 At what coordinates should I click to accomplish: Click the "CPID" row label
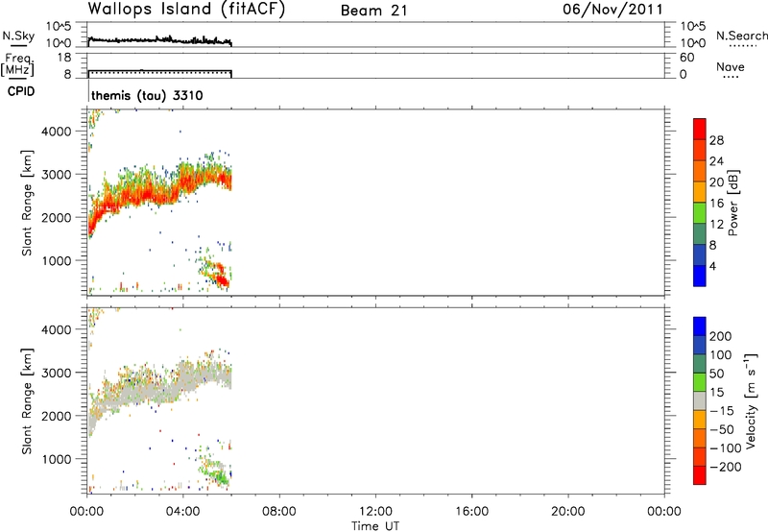[x=21, y=91]
